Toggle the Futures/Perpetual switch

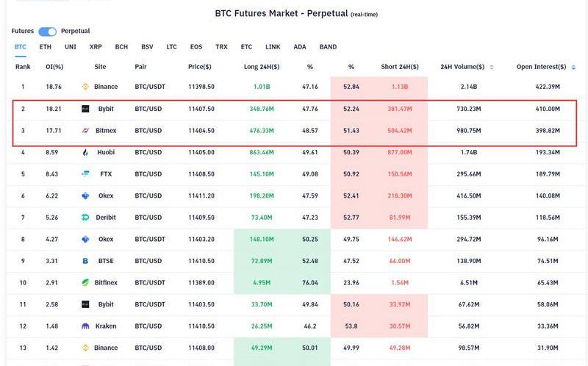[x=47, y=32]
